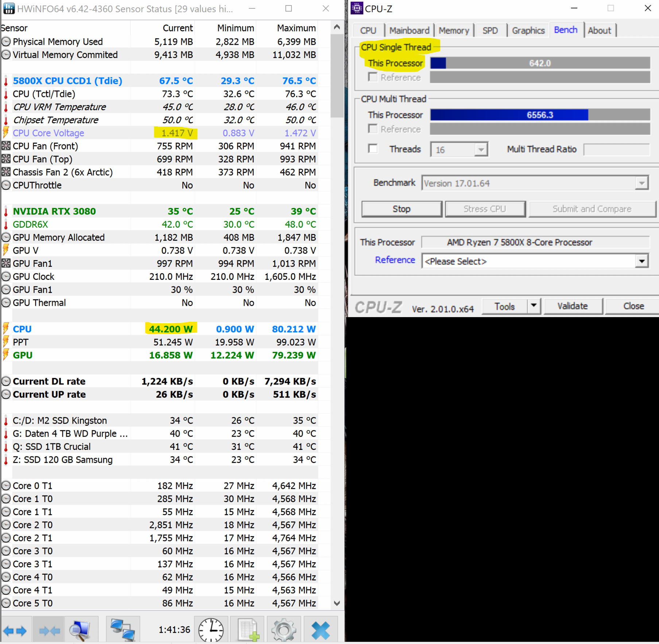The image size is (659, 644).
Task: Click Maximum column header
Action: 296,28
